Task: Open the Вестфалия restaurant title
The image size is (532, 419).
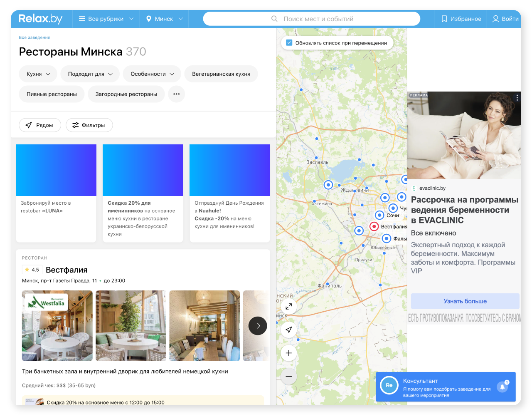Action: 66,270
